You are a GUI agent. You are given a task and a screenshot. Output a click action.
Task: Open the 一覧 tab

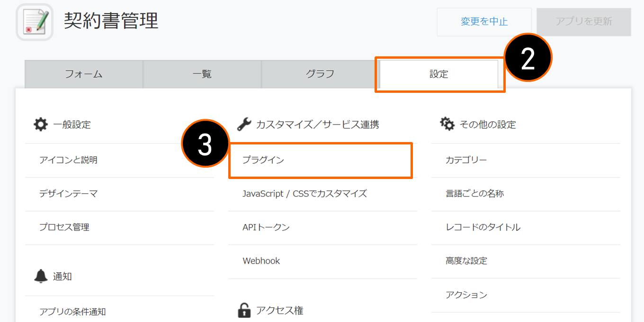[x=202, y=74]
